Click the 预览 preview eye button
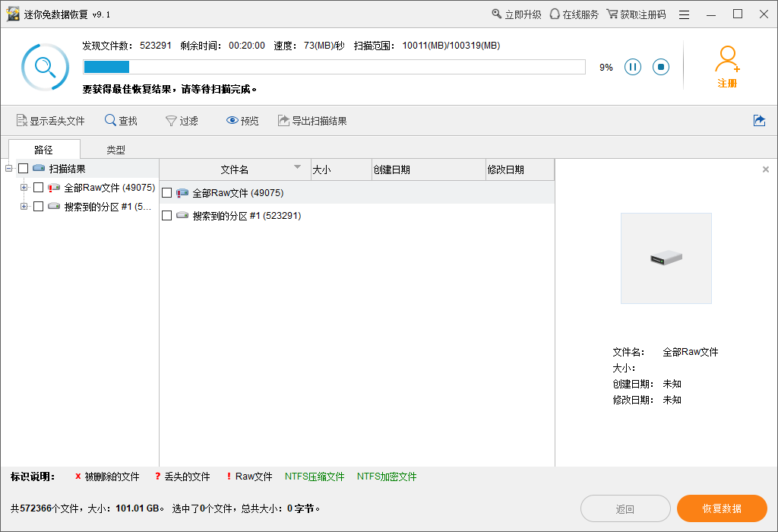This screenshot has width=778, height=532. (x=242, y=121)
